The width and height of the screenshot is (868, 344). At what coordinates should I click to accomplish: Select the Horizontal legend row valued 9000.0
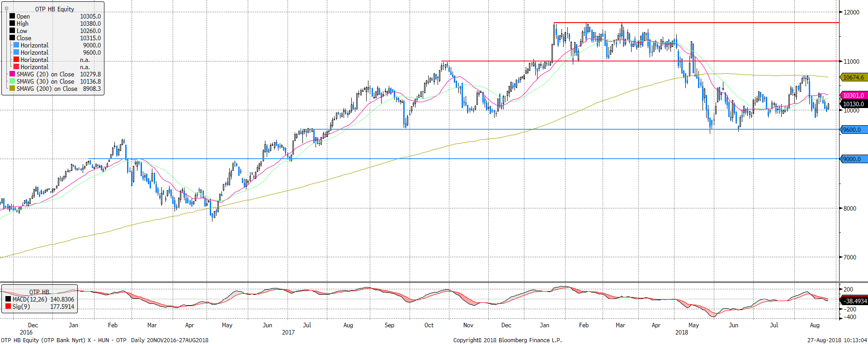point(57,45)
